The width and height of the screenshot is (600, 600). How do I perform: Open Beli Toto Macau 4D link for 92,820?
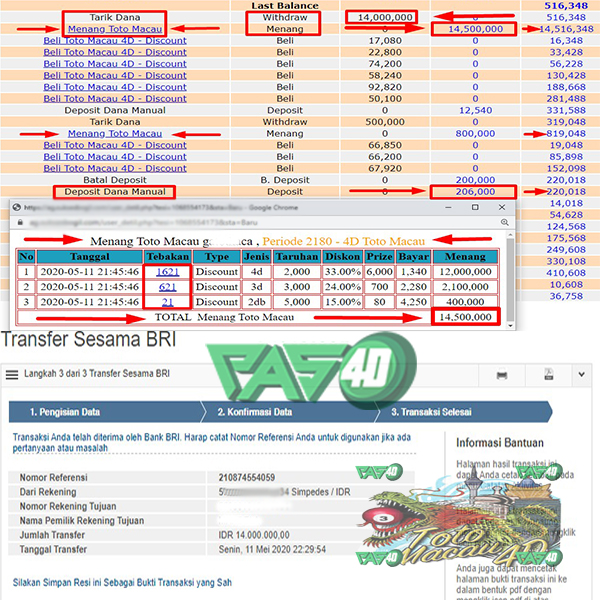coord(115,87)
